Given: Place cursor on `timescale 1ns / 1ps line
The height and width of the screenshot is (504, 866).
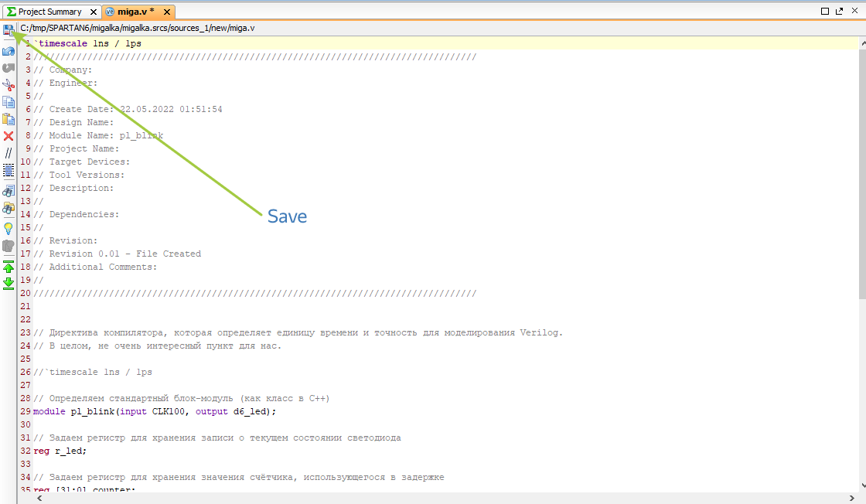Looking at the screenshot, I should 88,43.
